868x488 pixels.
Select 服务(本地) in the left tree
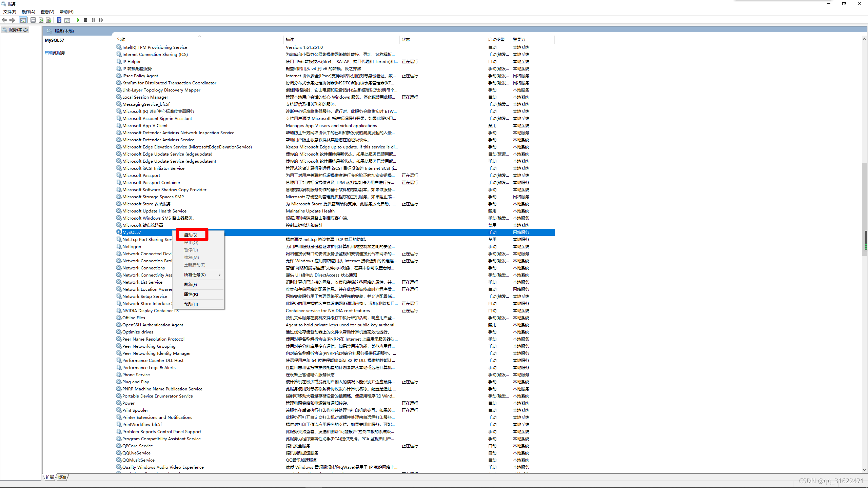(18, 30)
